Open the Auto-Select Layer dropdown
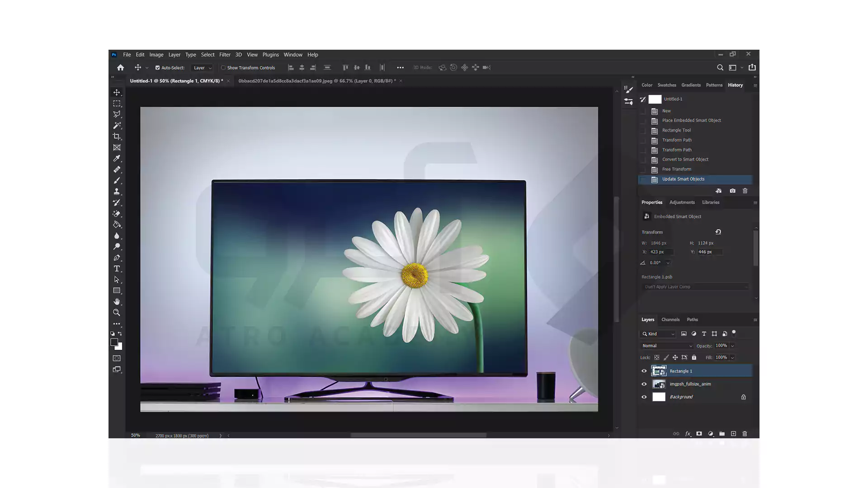This screenshot has height=488, width=868. tap(203, 68)
